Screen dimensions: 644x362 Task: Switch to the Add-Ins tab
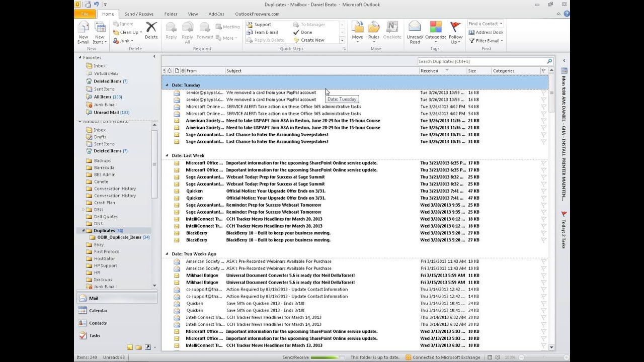[x=216, y=14]
